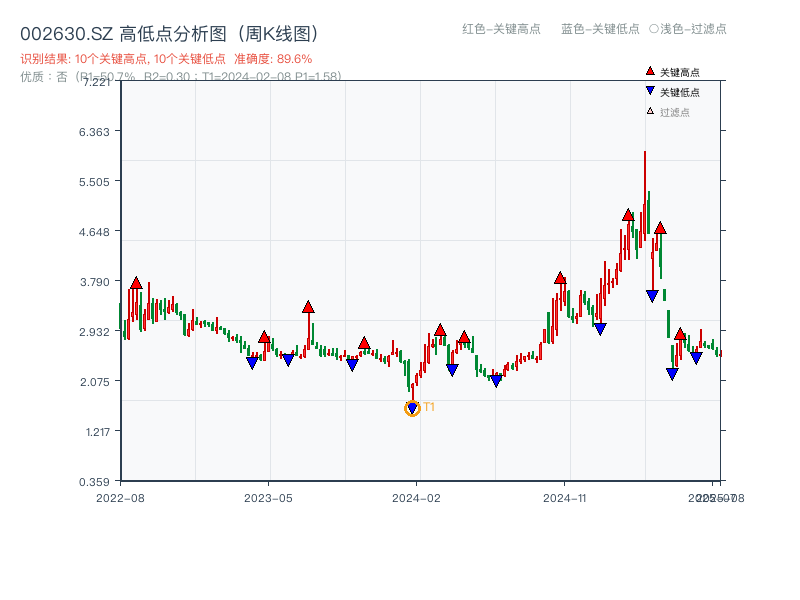The height and width of the screenshot is (600, 800).
Task: Click the y-axis value 4.648
Action: tap(94, 232)
